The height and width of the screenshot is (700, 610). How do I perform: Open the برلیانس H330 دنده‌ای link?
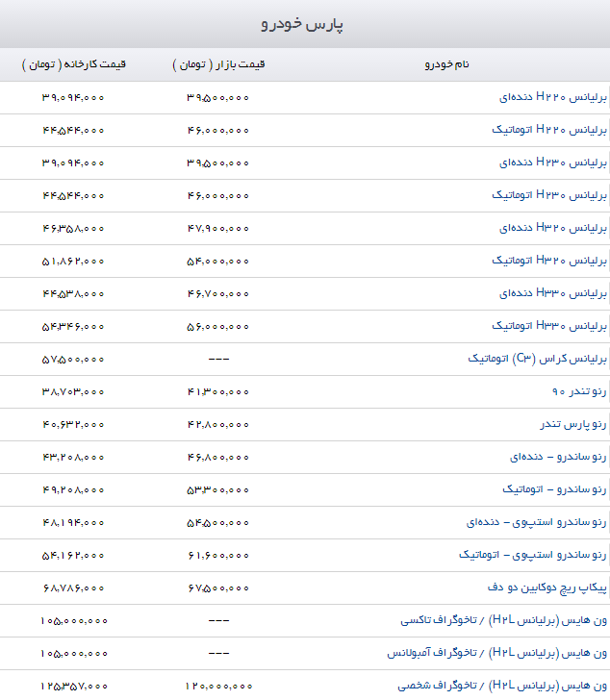tap(553, 293)
